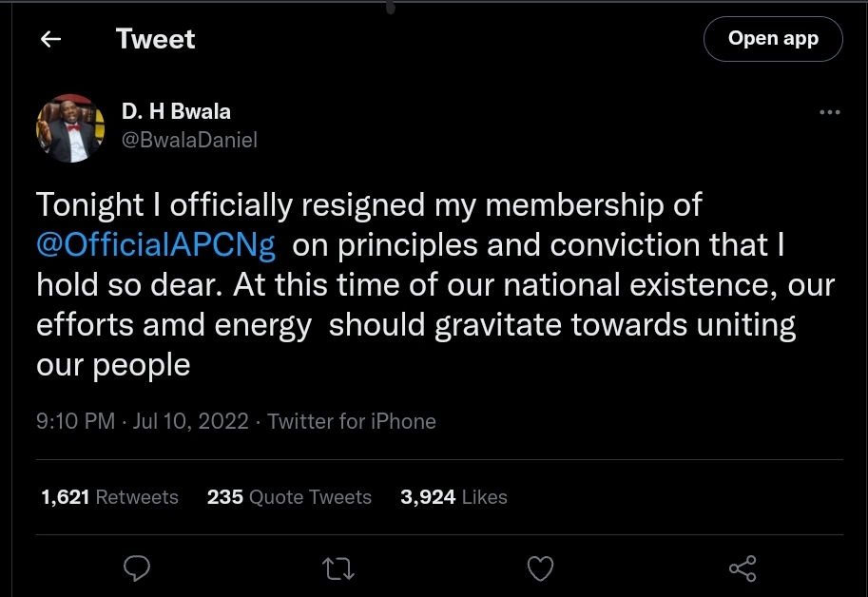Image resolution: width=868 pixels, height=597 pixels.
Task: Click the retweet arrows icon
Action: pyautogui.click(x=338, y=568)
